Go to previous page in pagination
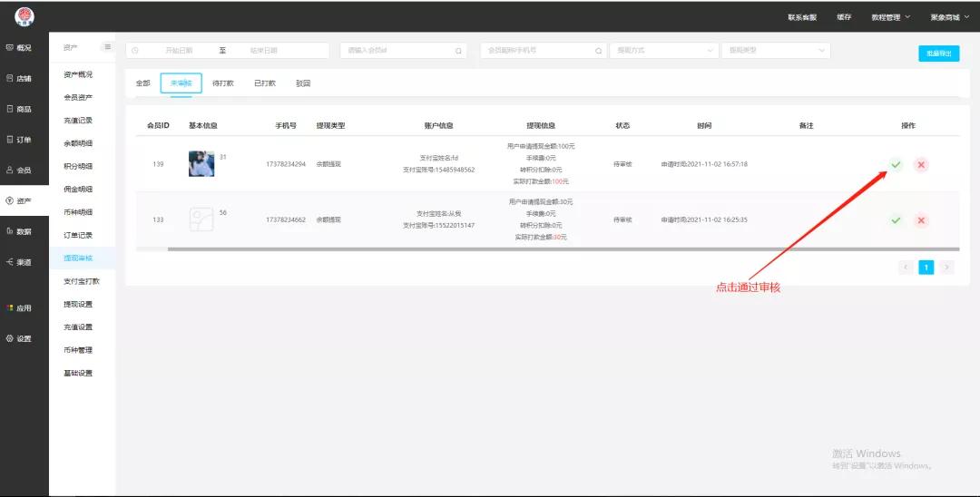 tap(906, 268)
